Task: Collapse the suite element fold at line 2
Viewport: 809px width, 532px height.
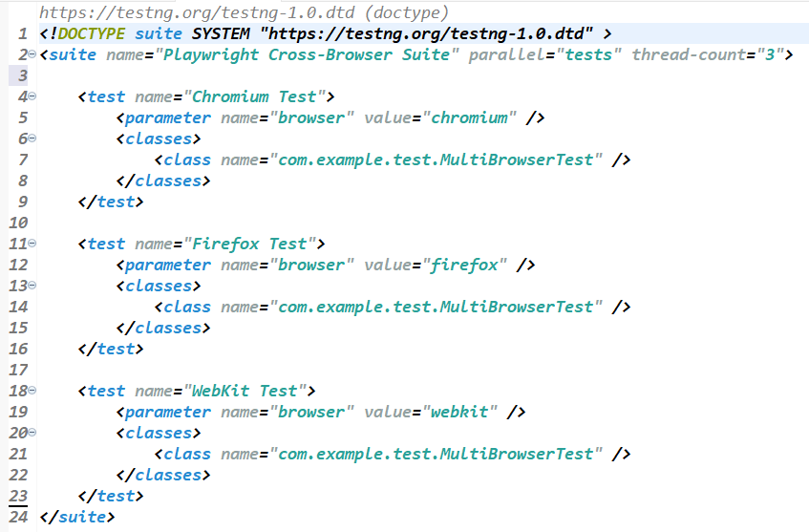Action: [x=32, y=54]
